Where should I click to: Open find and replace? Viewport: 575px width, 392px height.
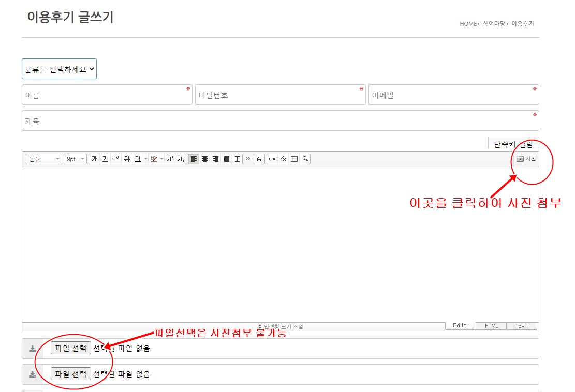pyautogui.click(x=305, y=159)
